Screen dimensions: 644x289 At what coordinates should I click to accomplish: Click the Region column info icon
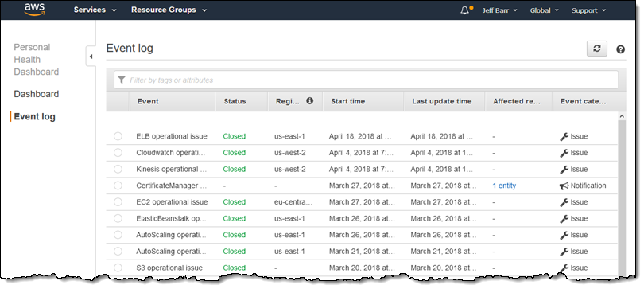[310, 101]
